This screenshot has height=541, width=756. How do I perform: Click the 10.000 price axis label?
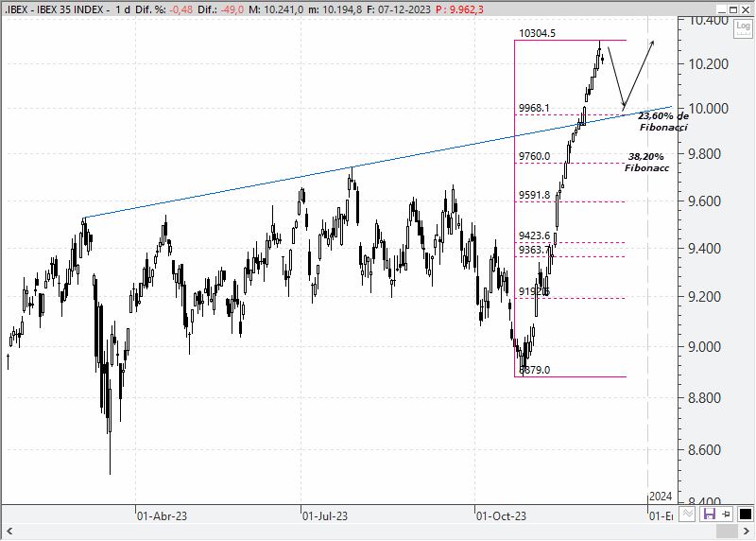[708, 109]
